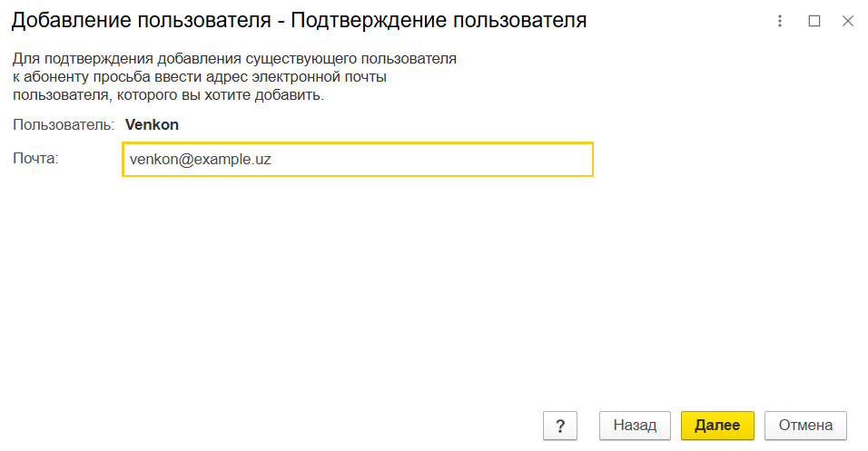Proceed by pressing the Далее button
This screenshot has width=868, height=451.
pyautogui.click(x=717, y=425)
